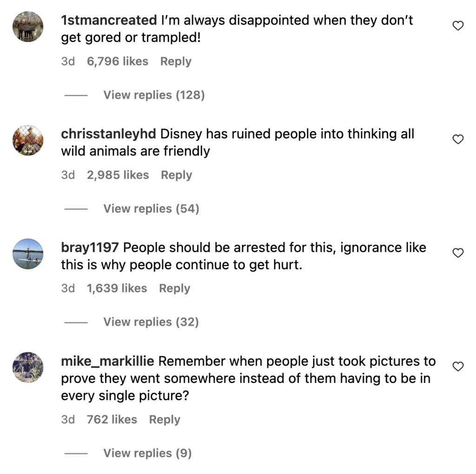476x474 pixels.
Task: View who liked 6,796 likes comment
Action: point(118,61)
